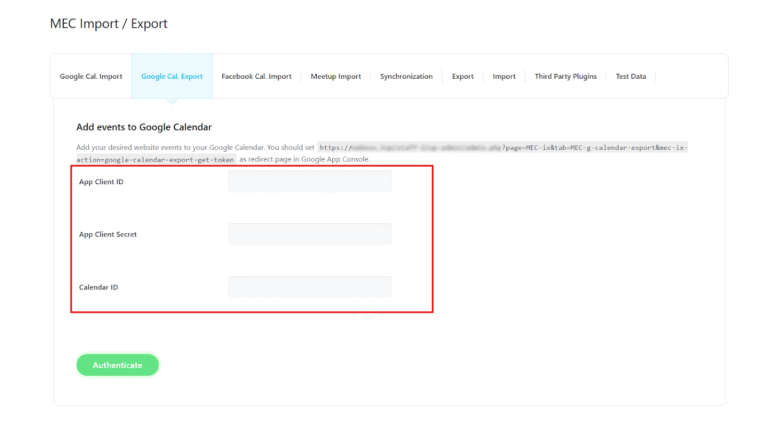Open the Test Data tab

tap(630, 76)
